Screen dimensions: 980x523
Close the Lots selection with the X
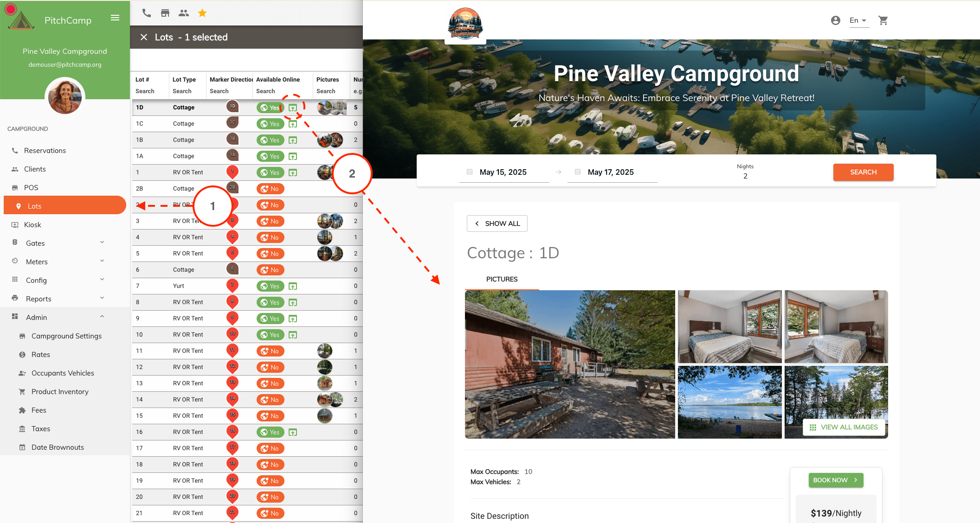click(144, 37)
